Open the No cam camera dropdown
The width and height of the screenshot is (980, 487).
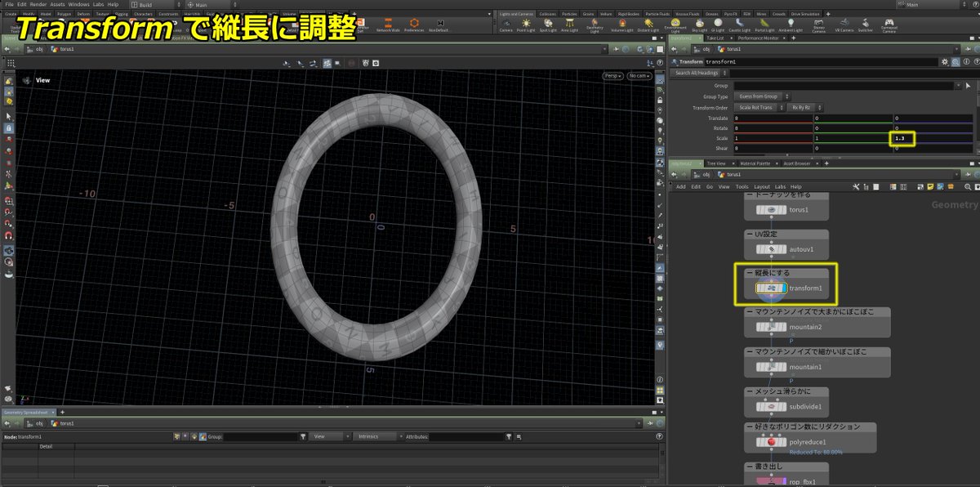click(x=639, y=76)
